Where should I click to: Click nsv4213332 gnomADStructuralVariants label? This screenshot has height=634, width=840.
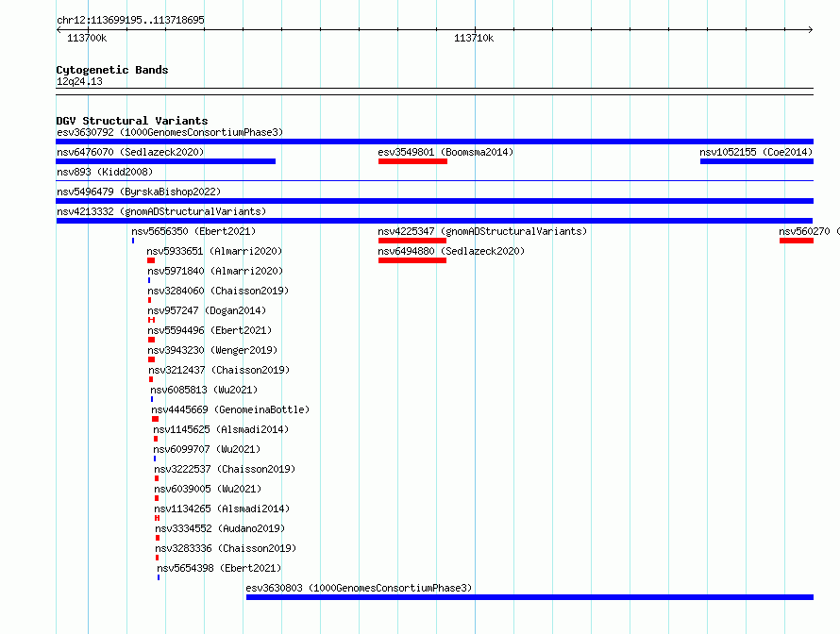(x=161, y=211)
